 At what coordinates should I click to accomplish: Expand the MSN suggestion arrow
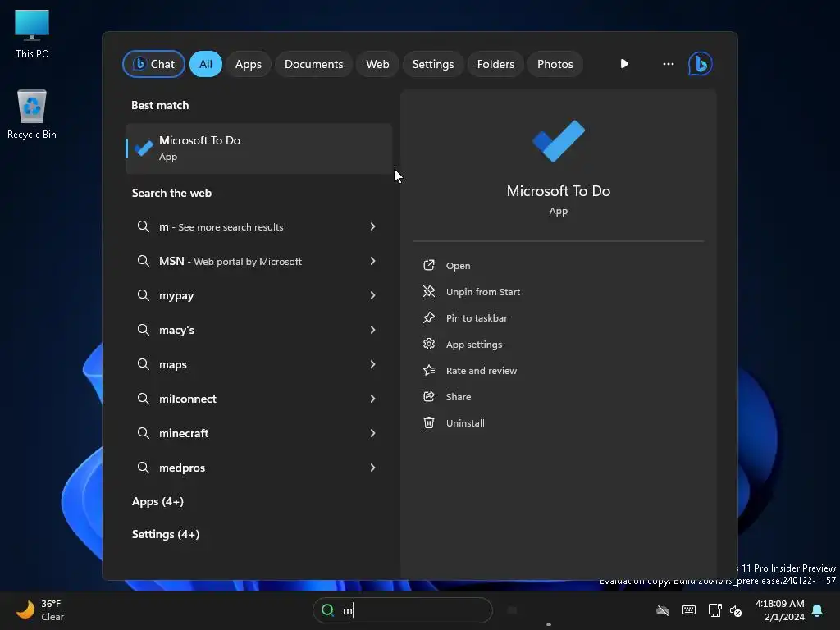point(372,261)
